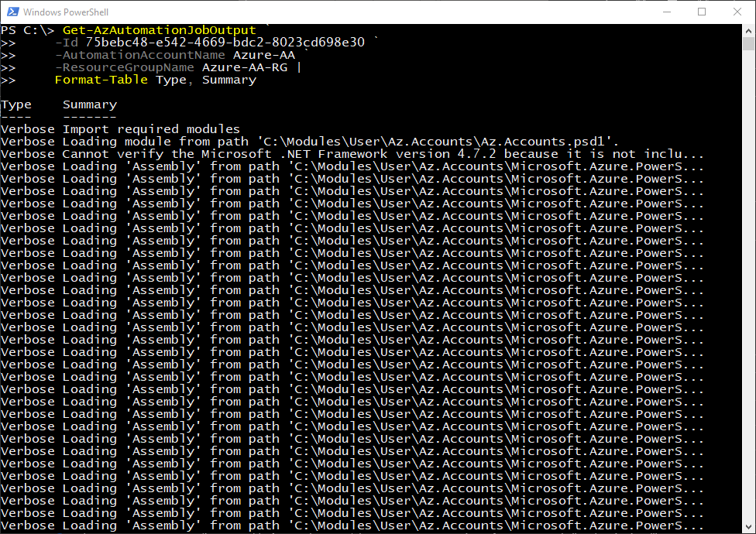The image size is (756, 534).
Task: Click the job Id GUID value
Action: [225, 43]
